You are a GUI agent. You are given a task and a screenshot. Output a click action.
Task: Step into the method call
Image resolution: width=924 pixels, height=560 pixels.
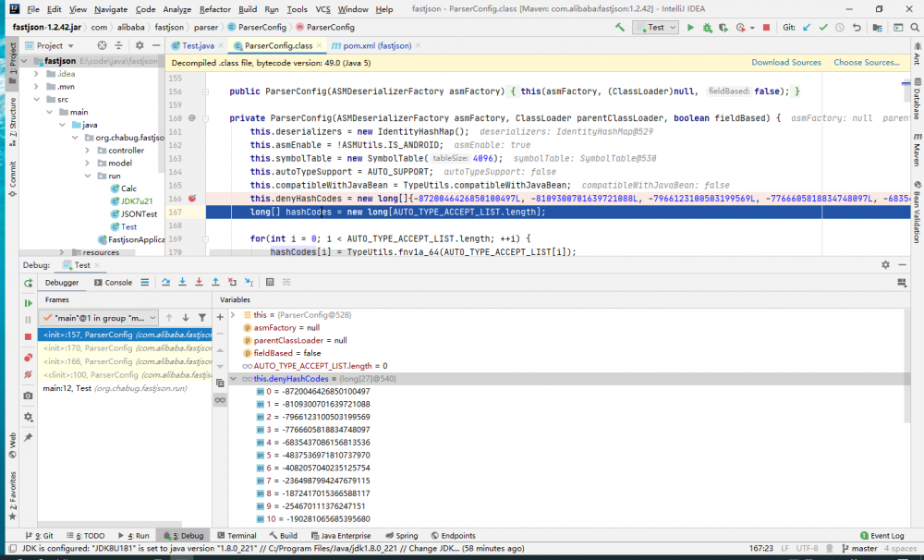tap(182, 283)
